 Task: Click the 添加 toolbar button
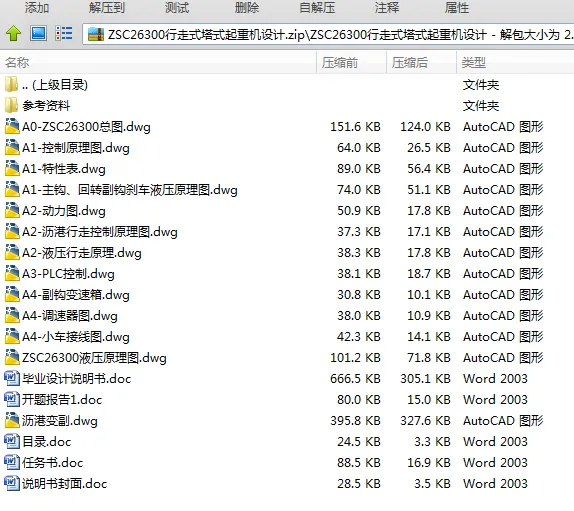(x=37, y=7)
